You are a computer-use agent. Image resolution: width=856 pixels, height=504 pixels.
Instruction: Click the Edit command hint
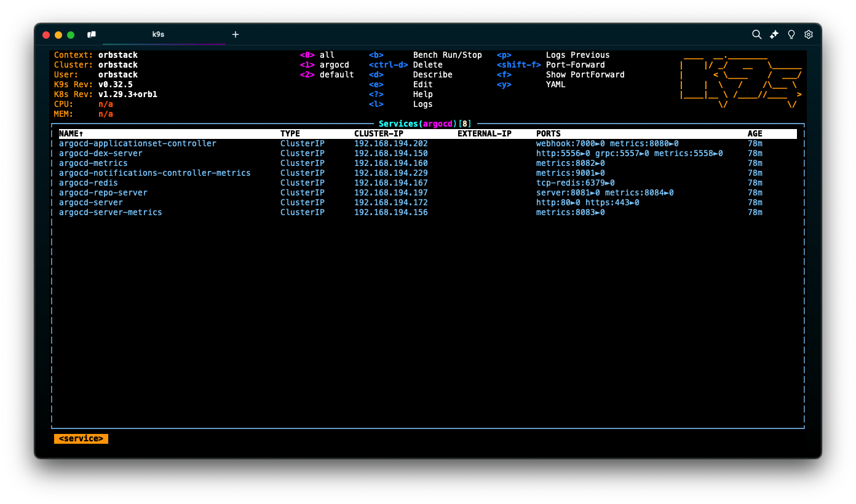[x=423, y=84]
